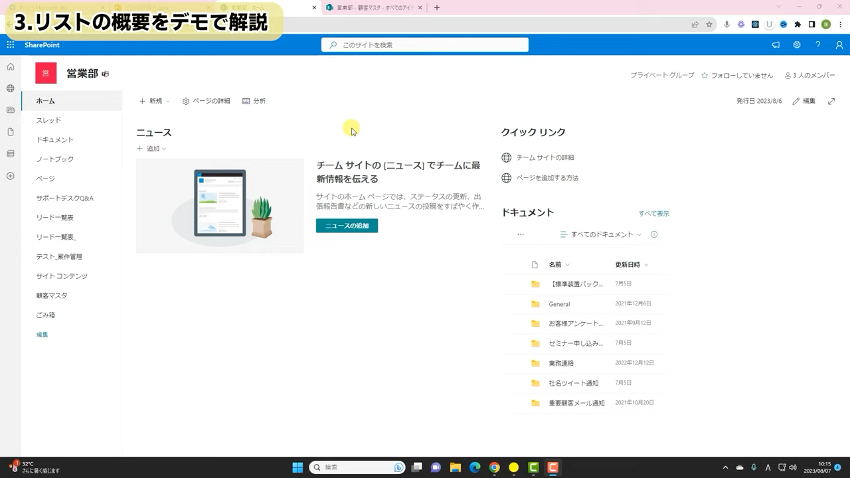Screen dimensions: 850x478
Task: Open the help question mark icon
Action: tap(818, 45)
